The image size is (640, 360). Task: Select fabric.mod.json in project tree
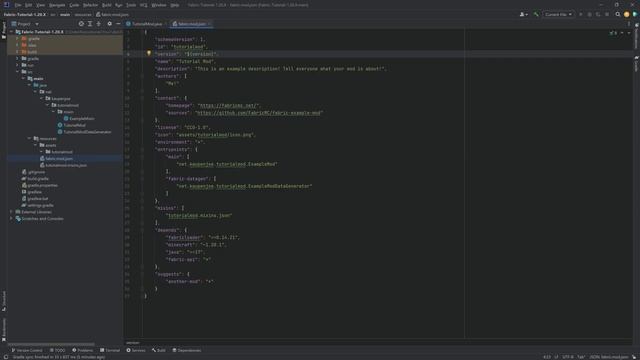point(59,158)
